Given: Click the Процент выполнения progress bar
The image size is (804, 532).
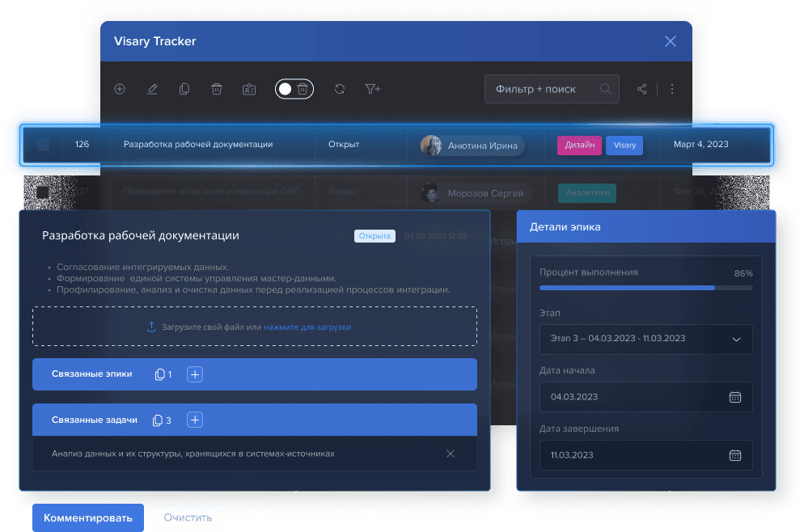Looking at the screenshot, I should pos(645,287).
